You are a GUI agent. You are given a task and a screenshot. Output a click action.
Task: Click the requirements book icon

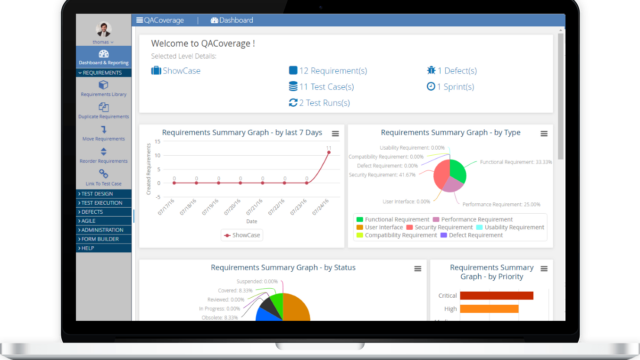(x=293, y=70)
